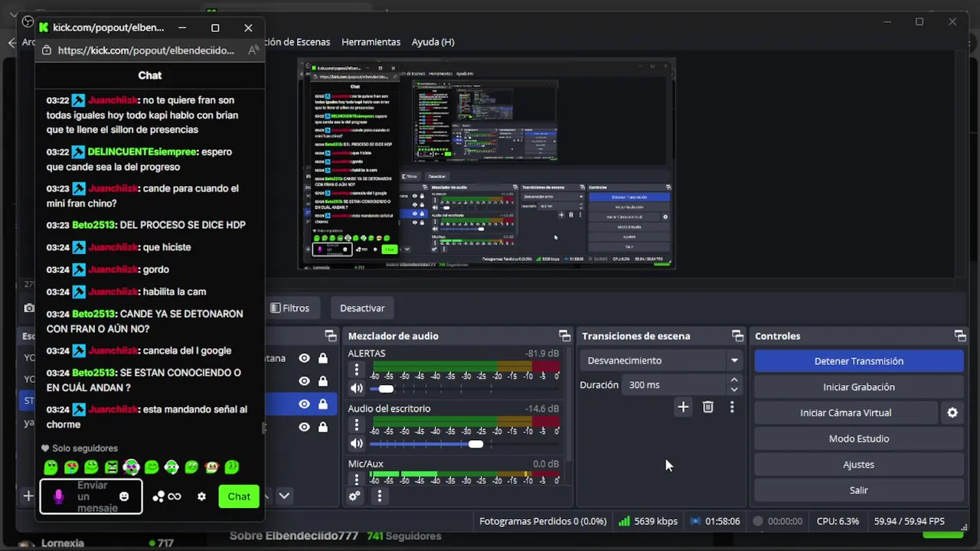Increase transition duration with the up arrow
This screenshot has height=551, width=980.
734,380
